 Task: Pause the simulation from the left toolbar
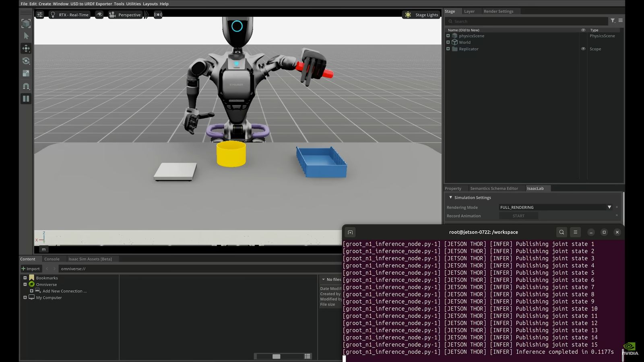(26, 99)
